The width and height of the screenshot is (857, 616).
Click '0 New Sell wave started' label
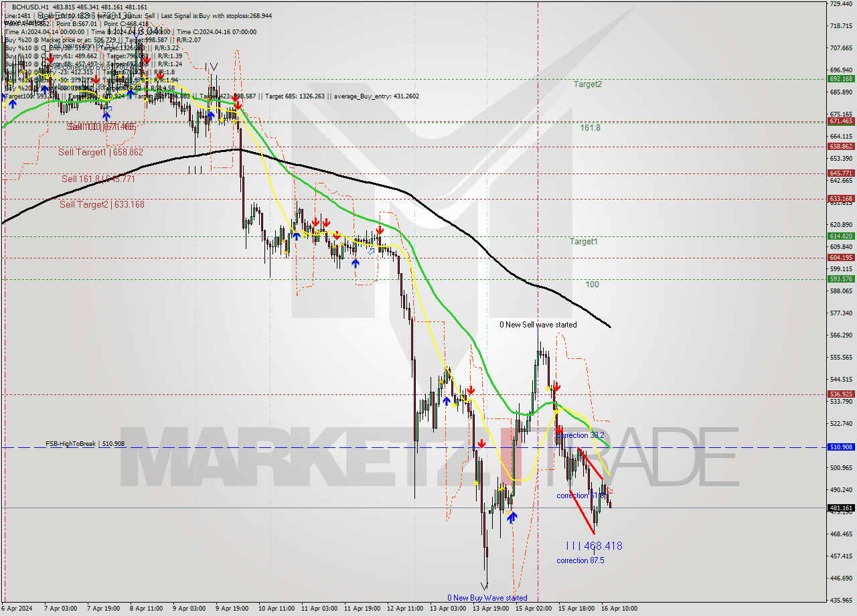coord(538,325)
